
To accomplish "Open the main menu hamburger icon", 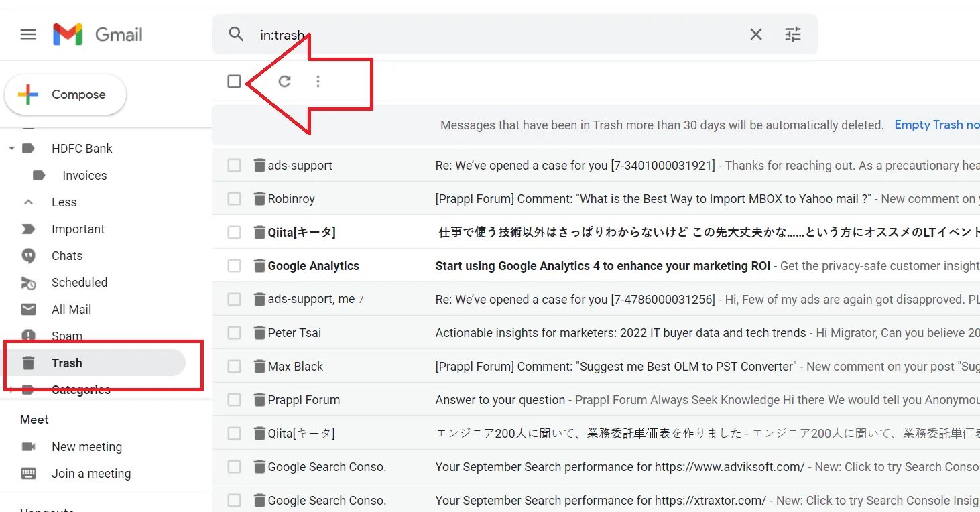I will point(28,34).
